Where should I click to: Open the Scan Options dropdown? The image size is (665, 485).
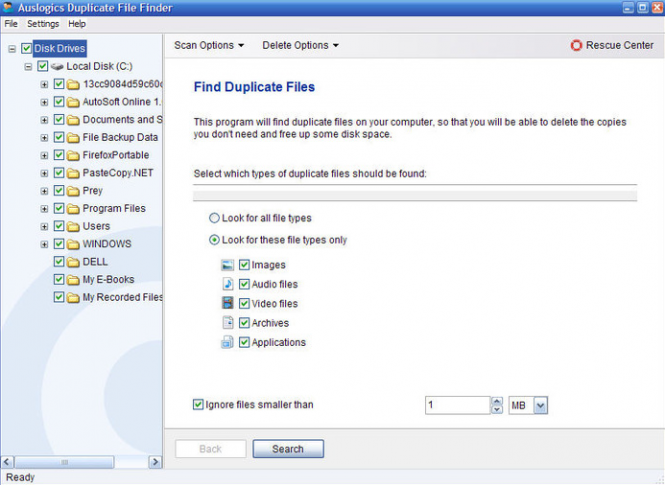tap(209, 45)
